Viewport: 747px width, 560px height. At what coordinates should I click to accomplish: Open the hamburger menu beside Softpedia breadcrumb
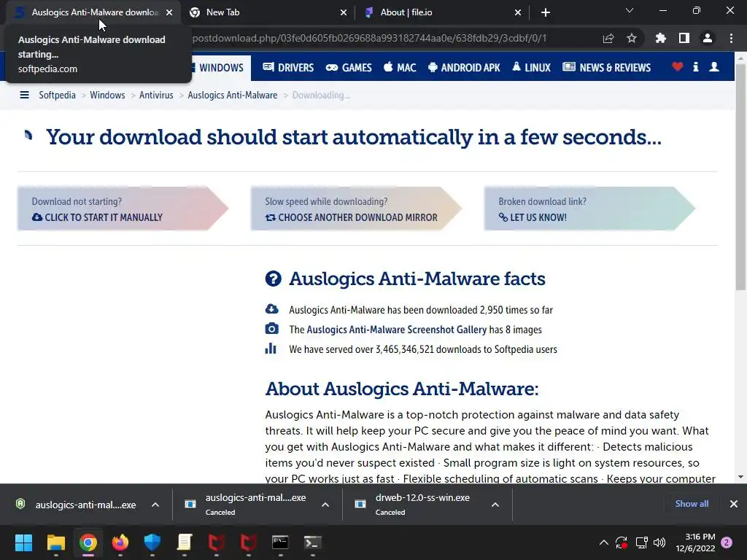pyautogui.click(x=24, y=96)
